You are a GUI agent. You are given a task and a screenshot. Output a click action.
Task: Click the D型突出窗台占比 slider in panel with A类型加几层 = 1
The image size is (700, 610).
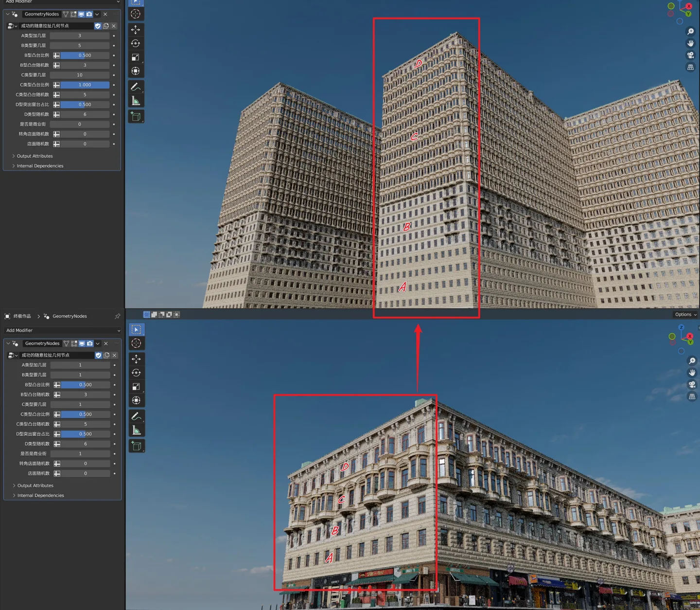point(86,434)
